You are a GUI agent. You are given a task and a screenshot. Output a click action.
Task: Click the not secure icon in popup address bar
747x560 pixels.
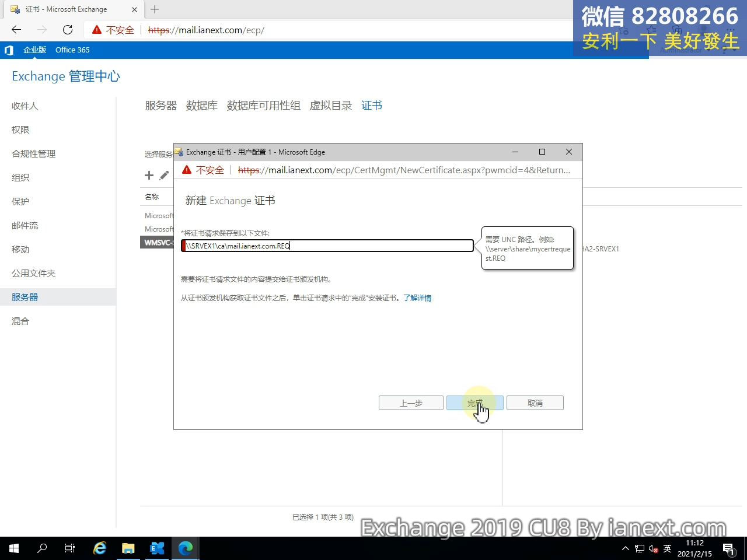point(187,170)
